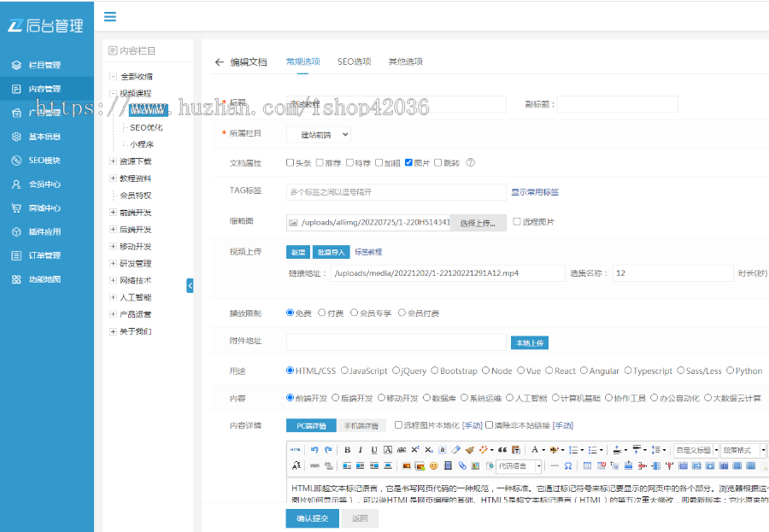Open 订单管理 in the sidebar
This screenshot has height=532, width=769.
(x=44, y=255)
